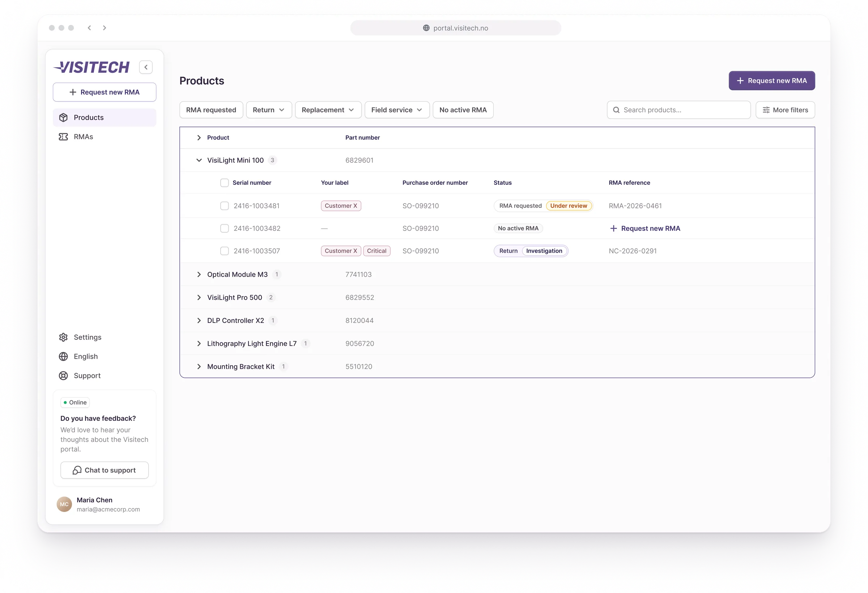Click the magnifier icon in product search
The width and height of the screenshot is (868, 593).
pos(616,110)
